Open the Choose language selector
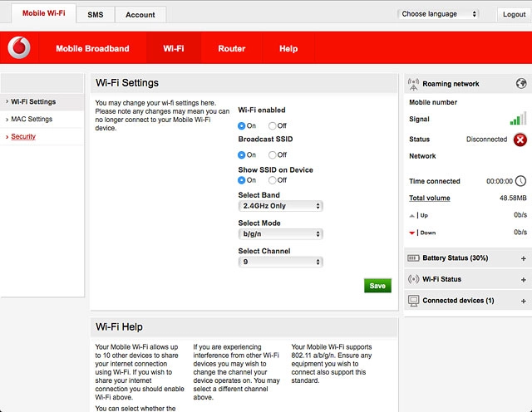The height and width of the screenshot is (412, 532). (439, 14)
